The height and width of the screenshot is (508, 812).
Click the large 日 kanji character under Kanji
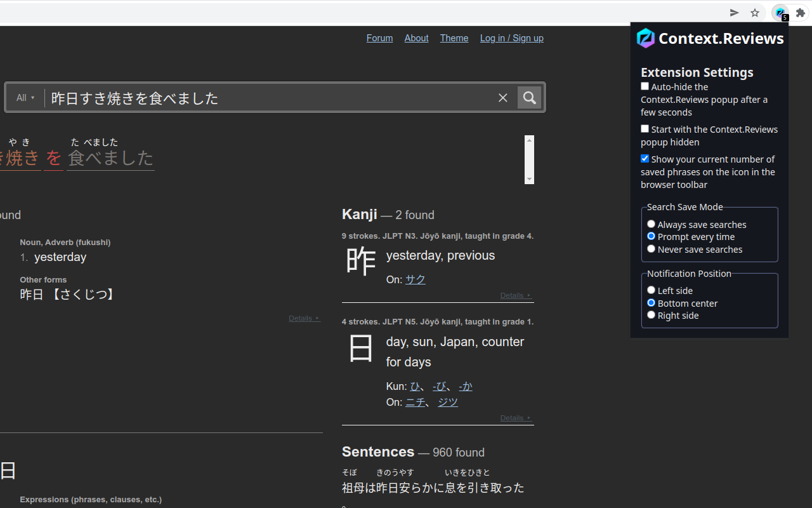click(x=360, y=348)
